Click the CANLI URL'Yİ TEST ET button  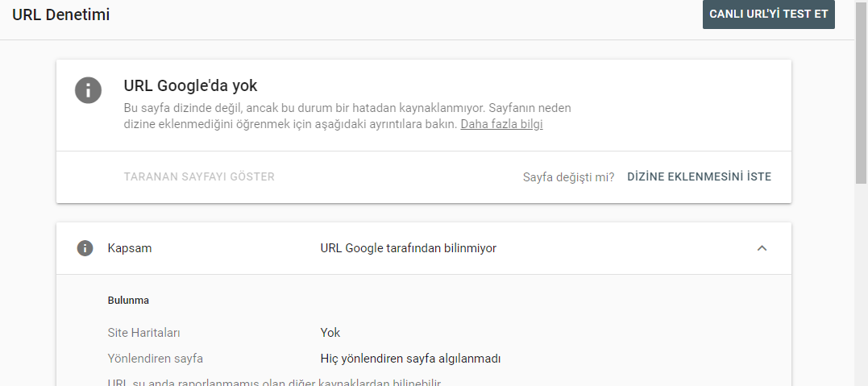coord(768,15)
